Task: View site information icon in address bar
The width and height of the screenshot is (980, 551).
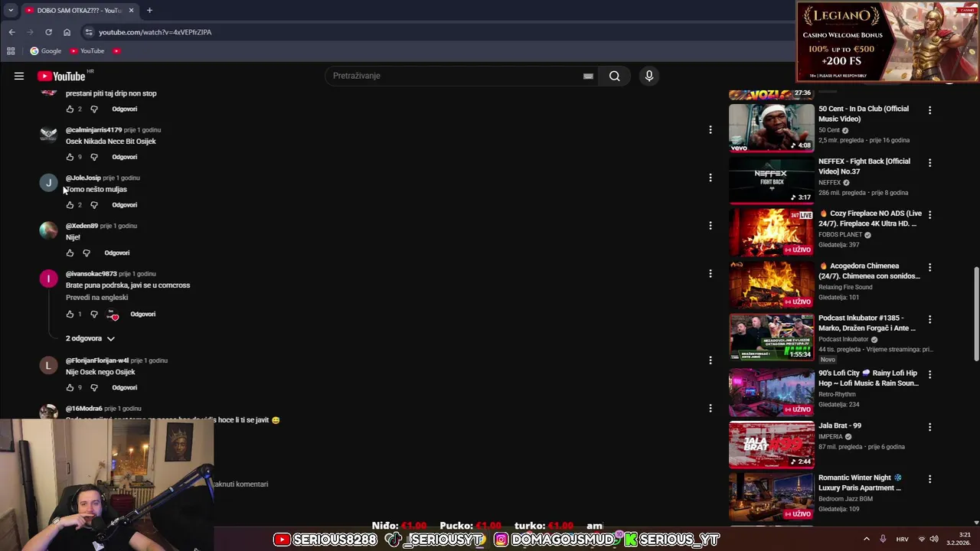Action: tap(89, 32)
